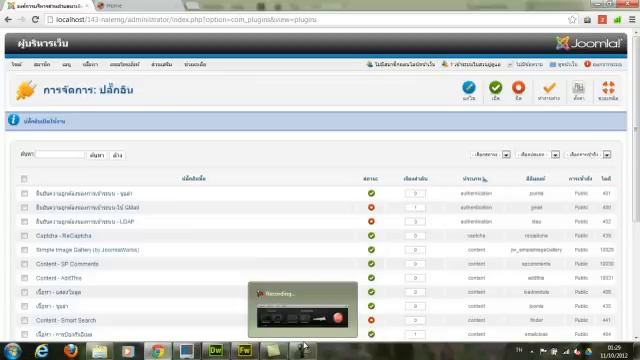Screen dimensions: 640x360
Task: Check the select-all checkbox in table header
Action: [x=24, y=179]
